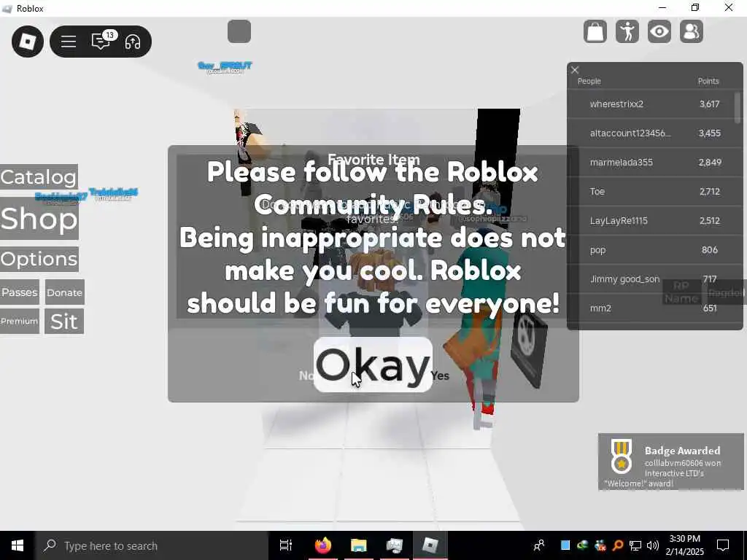Open Task View on the taskbar
747x560 pixels.
point(286,545)
